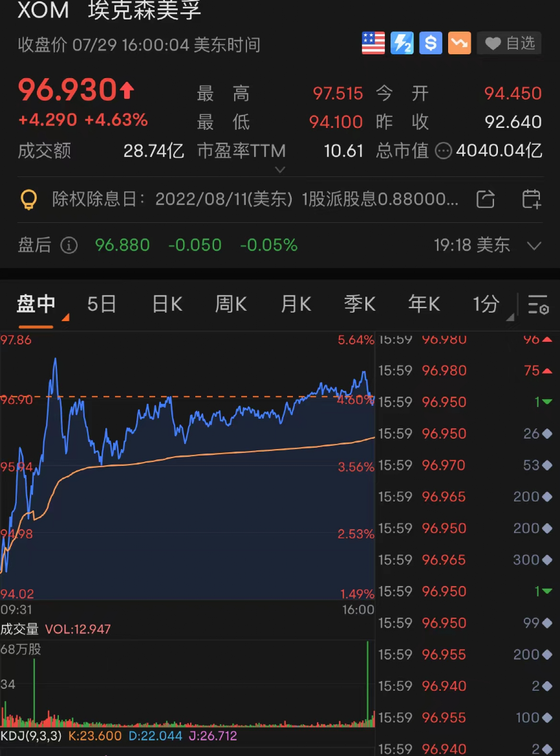Click the lightbulb icon beside dividend notice
The width and height of the screenshot is (560, 756).
pyautogui.click(x=28, y=199)
